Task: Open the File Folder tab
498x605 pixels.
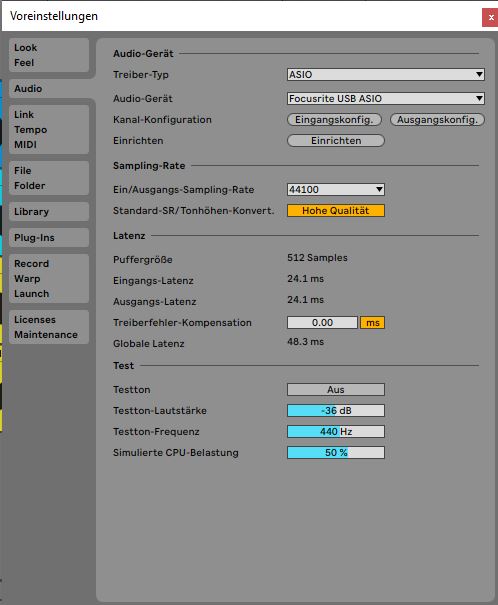Action: coord(49,178)
